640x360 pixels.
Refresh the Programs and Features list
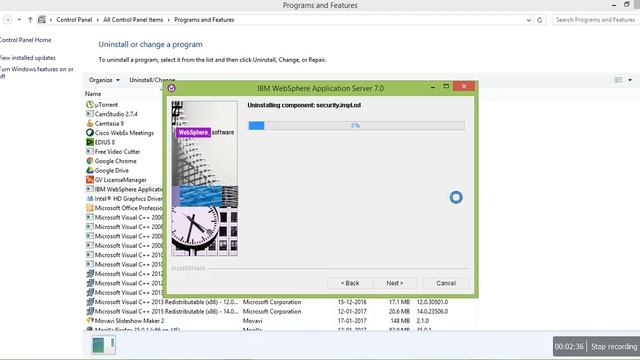[x=540, y=20]
